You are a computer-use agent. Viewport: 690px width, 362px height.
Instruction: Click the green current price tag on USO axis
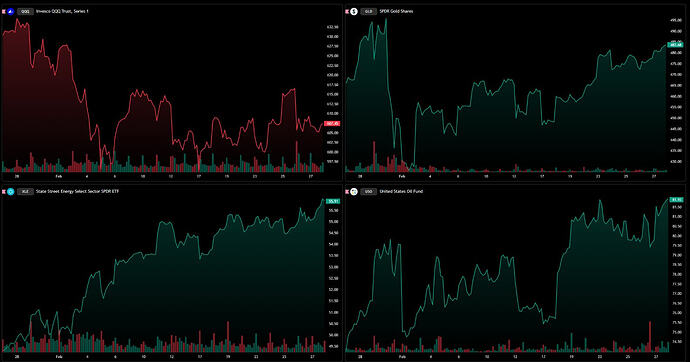[676, 200]
